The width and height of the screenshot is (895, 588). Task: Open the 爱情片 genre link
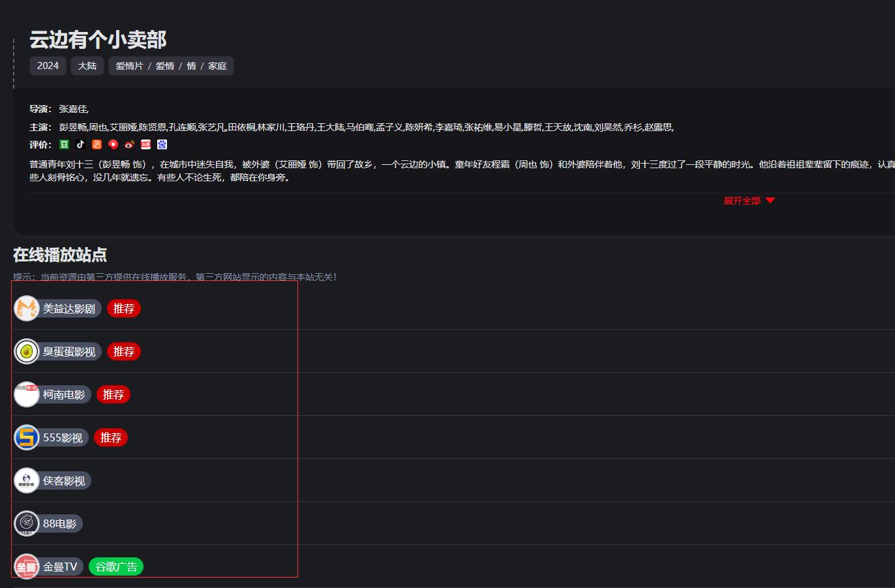[x=129, y=66]
